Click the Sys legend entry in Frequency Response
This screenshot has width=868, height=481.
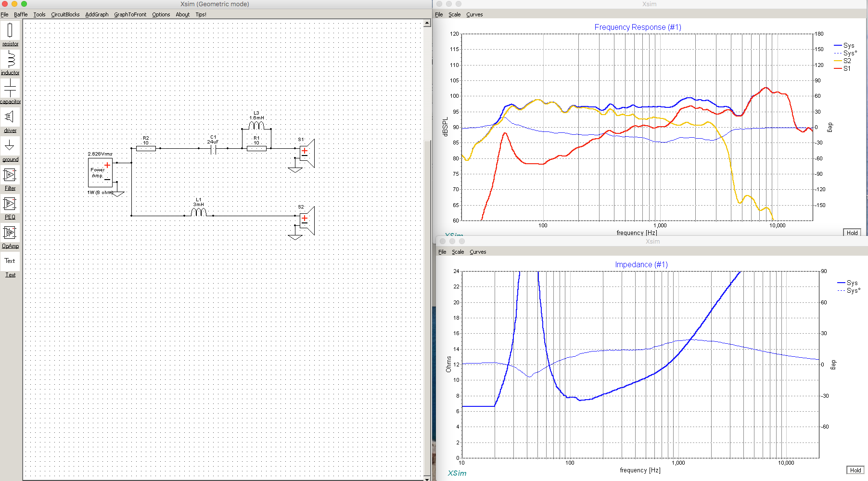[845, 45]
